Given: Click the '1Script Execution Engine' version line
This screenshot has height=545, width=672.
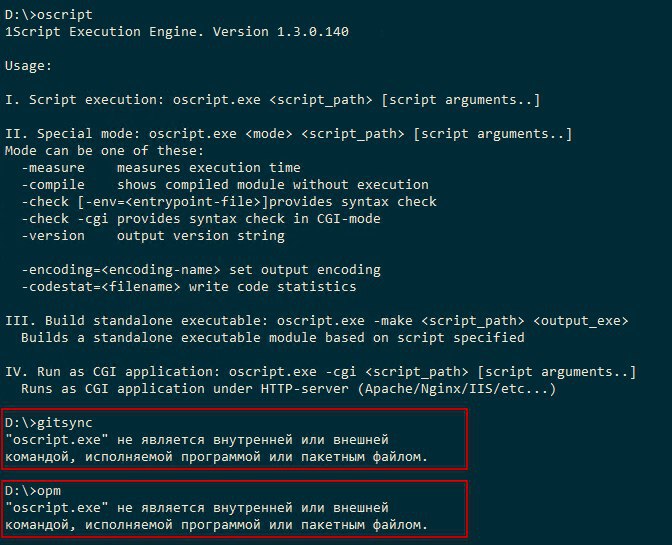Looking at the screenshot, I should coord(176,32).
